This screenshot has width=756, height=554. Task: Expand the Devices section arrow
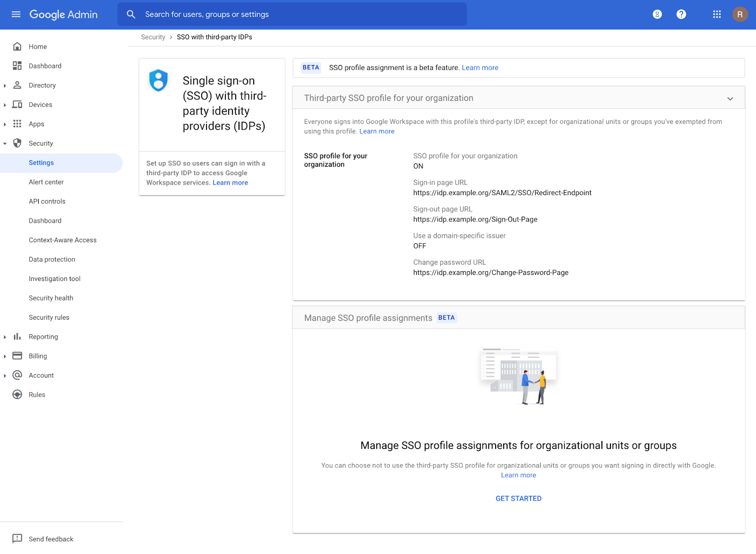tap(5, 105)
